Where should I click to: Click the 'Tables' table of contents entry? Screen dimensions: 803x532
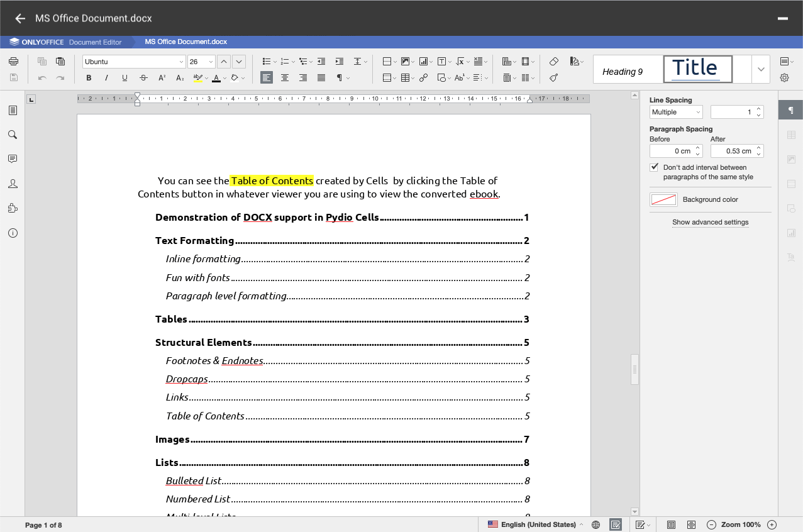coord(342,319)
